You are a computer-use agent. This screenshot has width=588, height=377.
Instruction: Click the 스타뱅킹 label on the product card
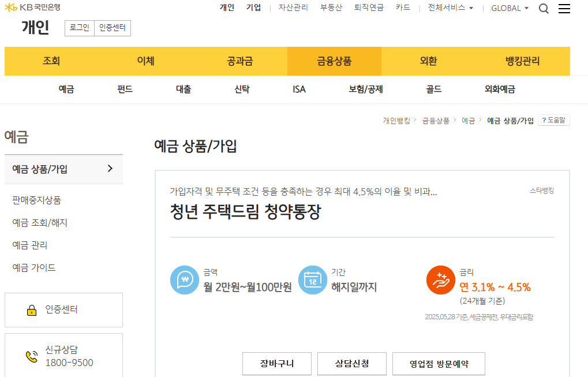542,191
